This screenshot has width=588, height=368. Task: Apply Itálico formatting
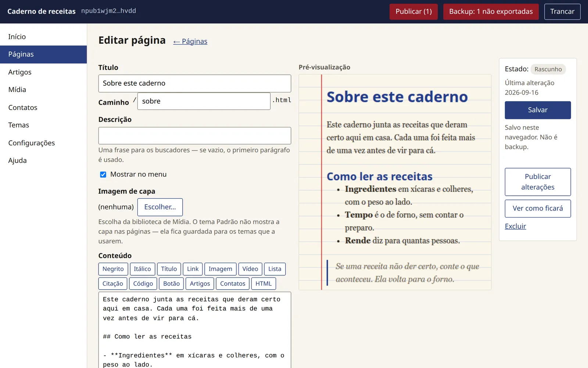(x=142, y=269)
